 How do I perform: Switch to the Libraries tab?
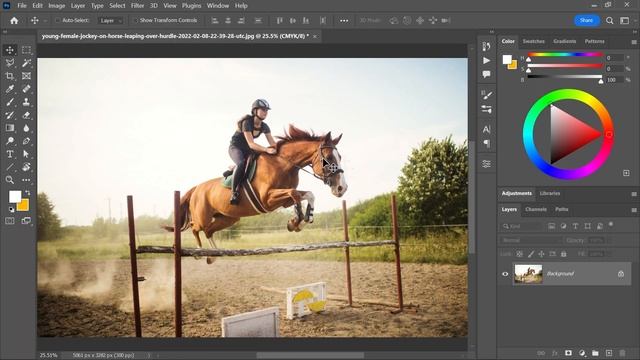tap(550, 193)
